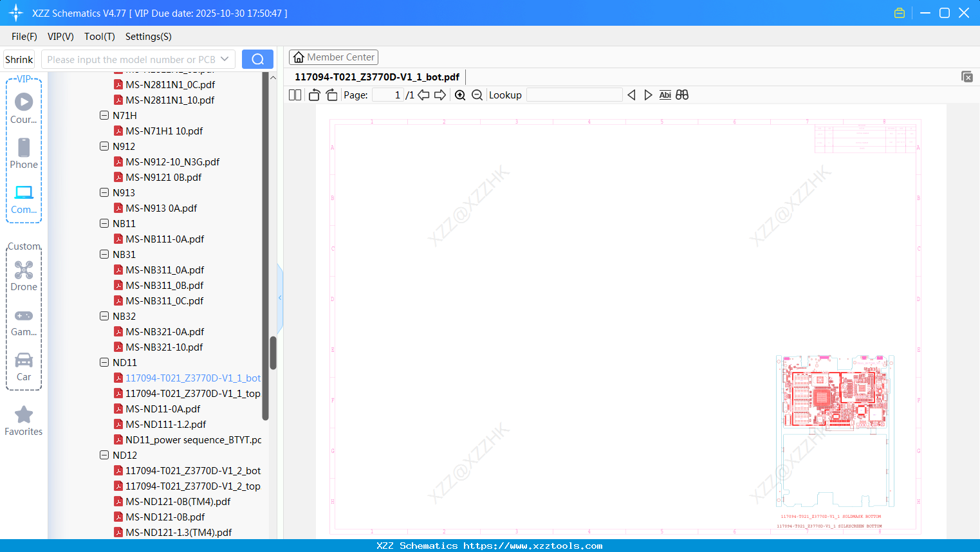Collapse the ND12 folder

[x=104, y=455]
